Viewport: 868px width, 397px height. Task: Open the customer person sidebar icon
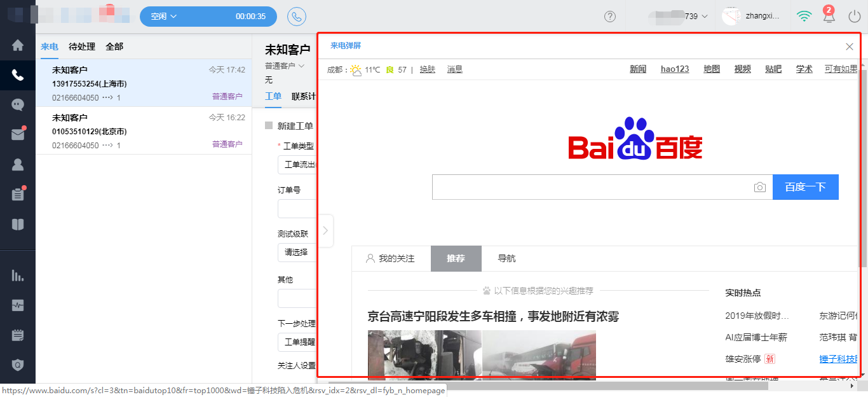coord(18,164)
